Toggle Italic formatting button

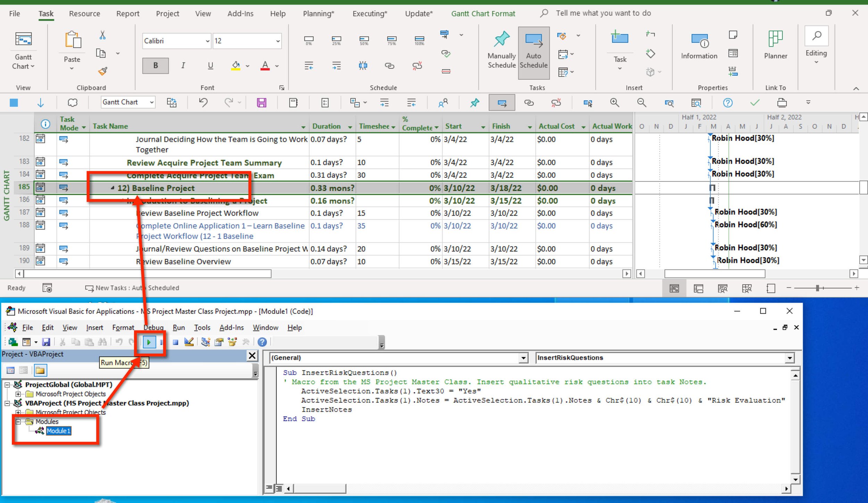click(183, 65)
